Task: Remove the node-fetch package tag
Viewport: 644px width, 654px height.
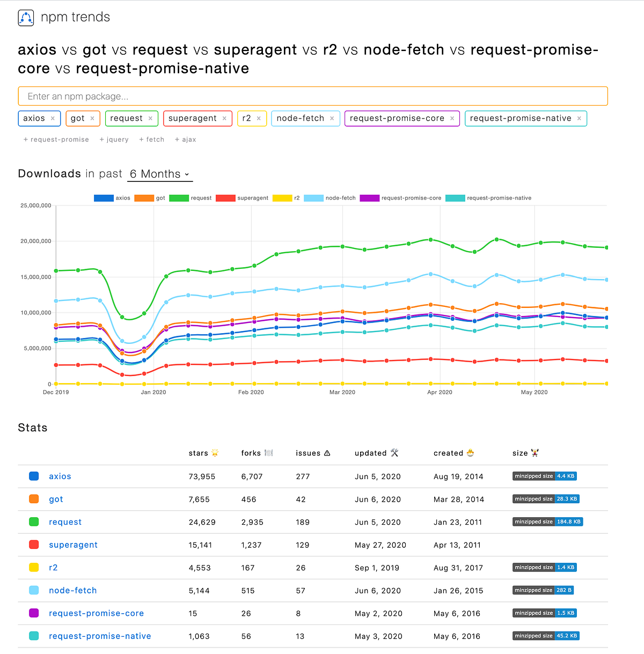Action: pos(332,118)
